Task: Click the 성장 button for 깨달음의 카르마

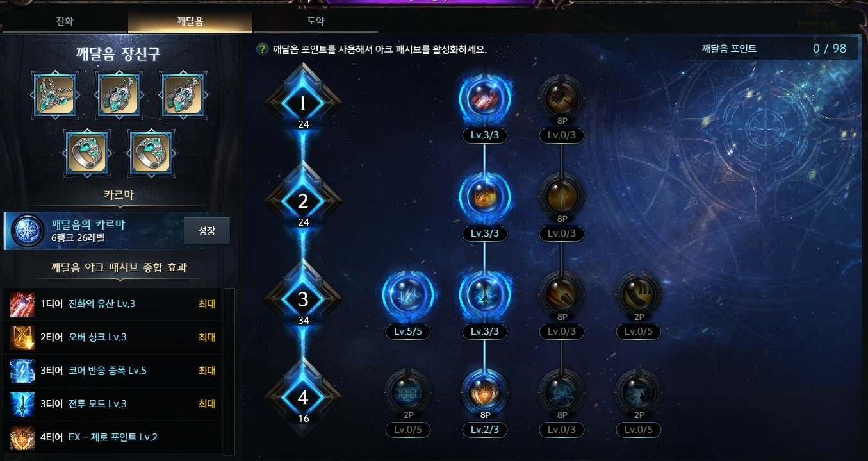Action: 206,231
